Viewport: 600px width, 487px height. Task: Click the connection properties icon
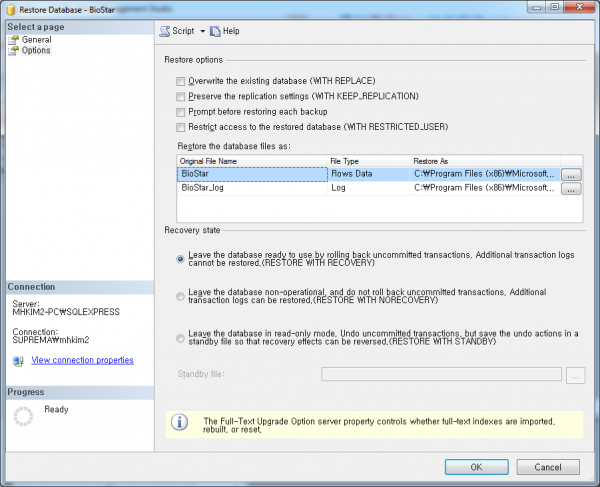tap(18, 360)
